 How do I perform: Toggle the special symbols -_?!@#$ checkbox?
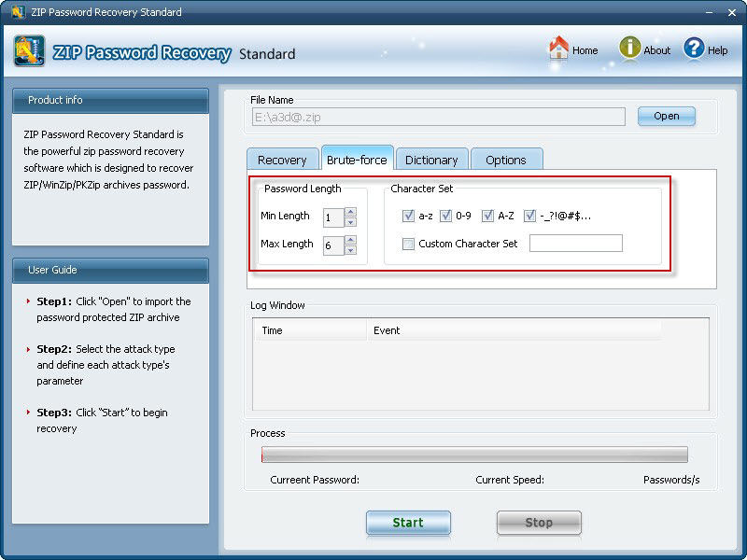coord(529,217)
